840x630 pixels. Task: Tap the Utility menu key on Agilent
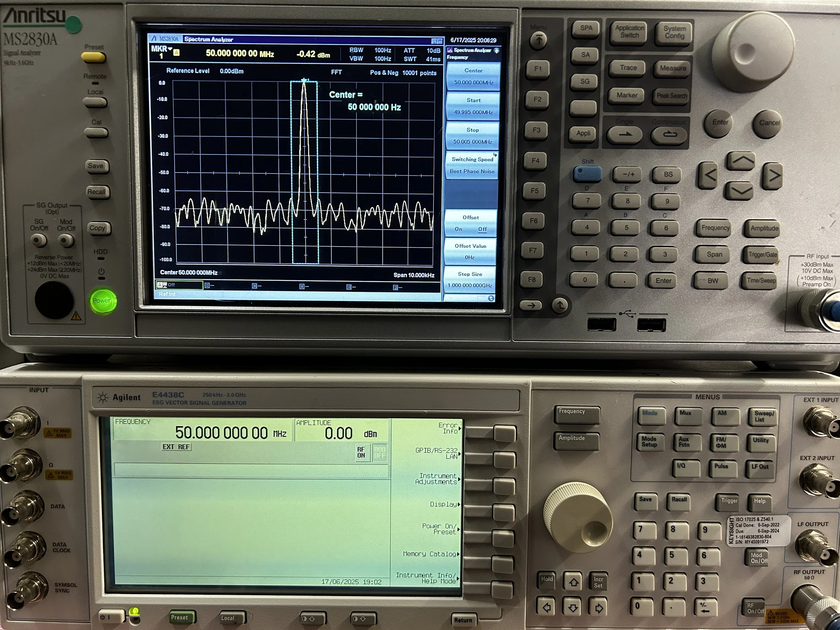761,444
